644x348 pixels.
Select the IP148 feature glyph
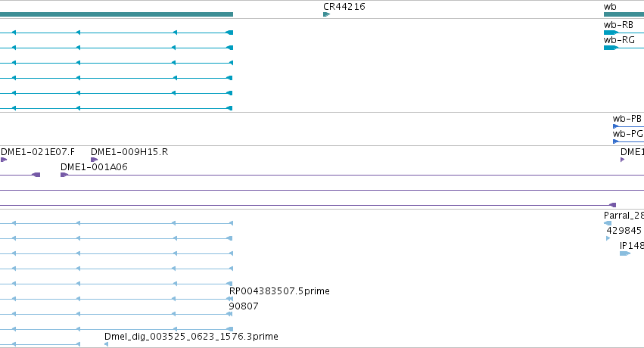(624, 253)
